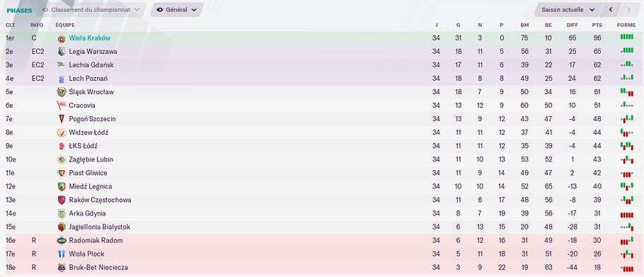Screen dimensions: 644x277
Task: Open the Lech Poznań team link
Action: click(x=88, y=79)
